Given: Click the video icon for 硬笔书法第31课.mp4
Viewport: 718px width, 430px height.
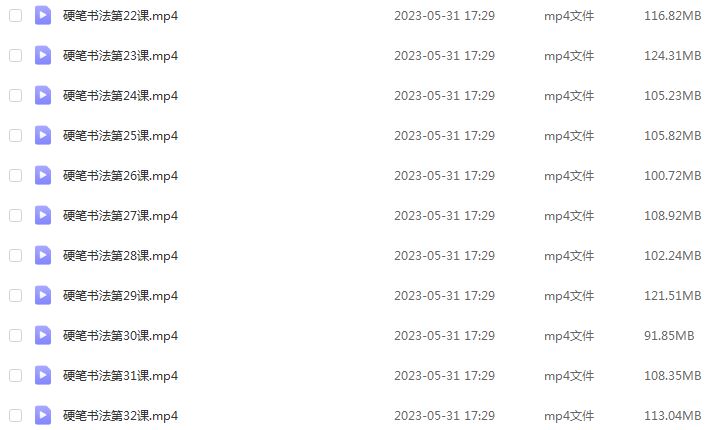Looking at the screenshot, I should click(43, 376).
